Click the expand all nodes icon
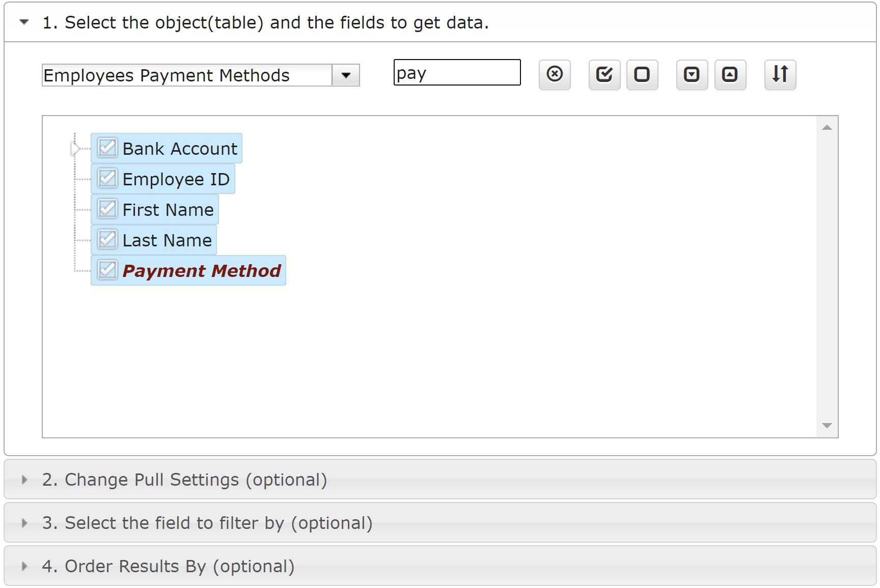The width and height of the screenshot is (880, 588). pos(692,74)
